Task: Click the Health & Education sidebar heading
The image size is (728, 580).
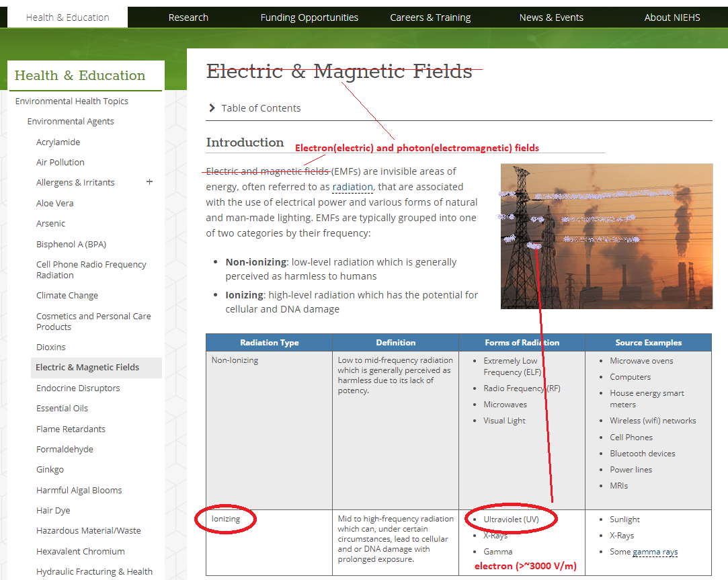Action: [x=80, y=75]
